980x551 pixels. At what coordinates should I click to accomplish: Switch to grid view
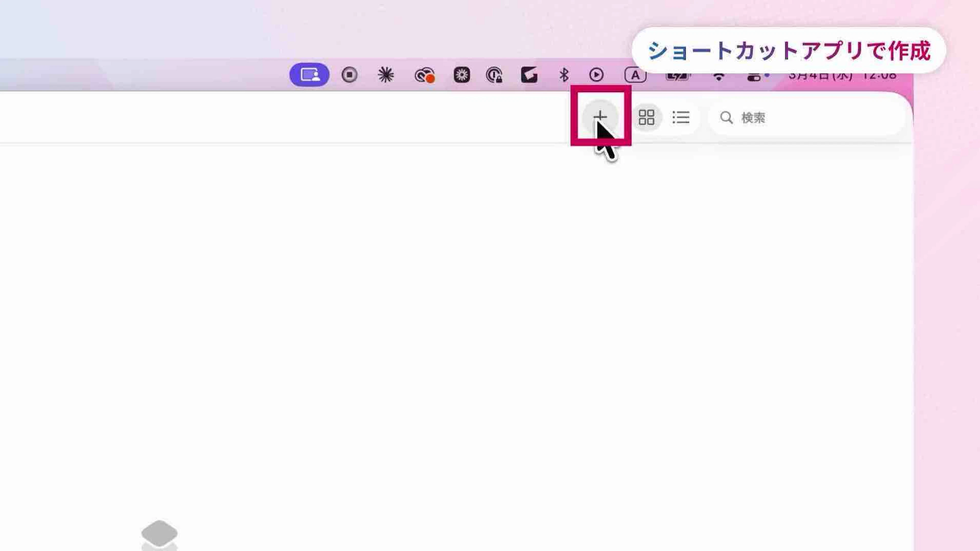click(646, 117)
